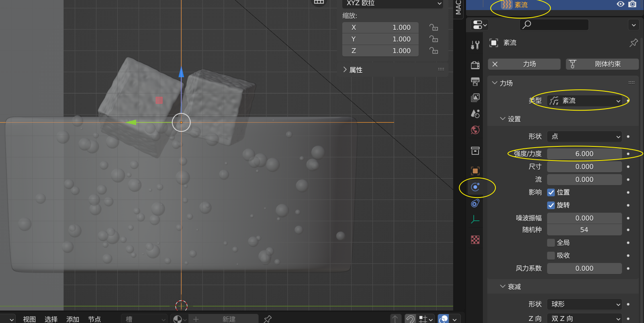
Task: Open the 添加 menu
Action: point(73,319)
